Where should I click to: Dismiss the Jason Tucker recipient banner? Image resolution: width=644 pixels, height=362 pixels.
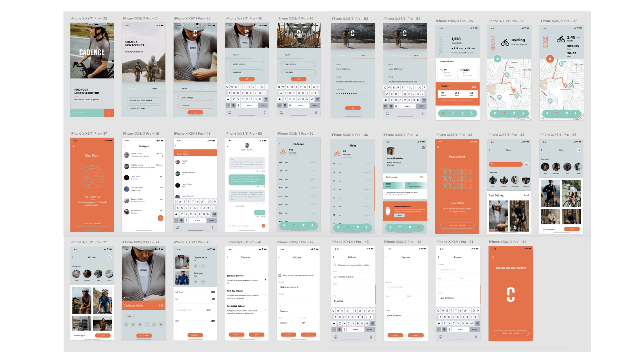click(213, 153)
